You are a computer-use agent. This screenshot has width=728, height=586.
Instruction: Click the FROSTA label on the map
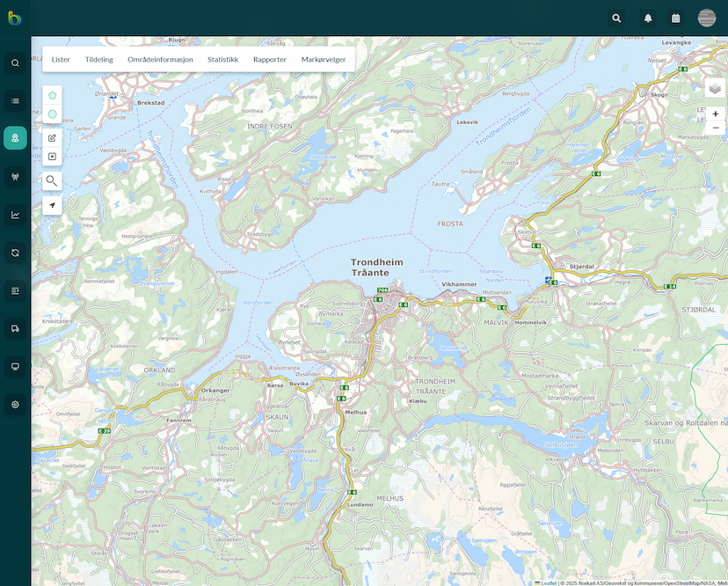click(x=450, y=224)
